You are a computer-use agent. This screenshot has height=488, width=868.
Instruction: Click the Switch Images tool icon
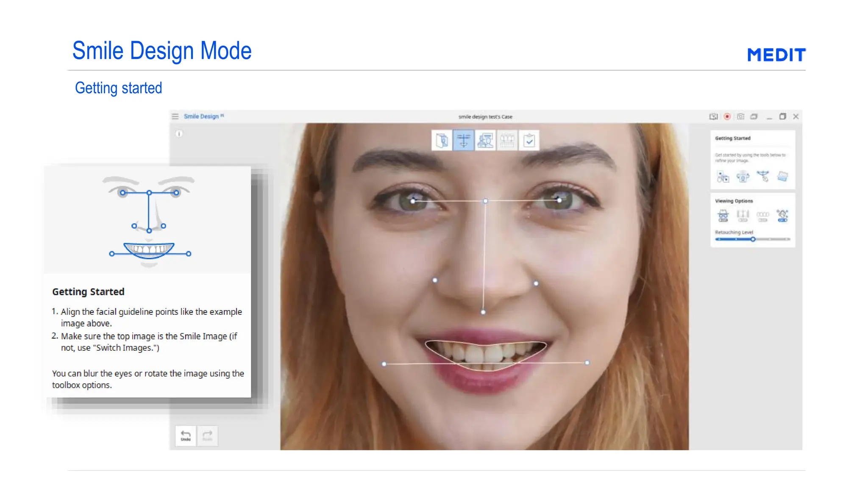click(723, 177)
